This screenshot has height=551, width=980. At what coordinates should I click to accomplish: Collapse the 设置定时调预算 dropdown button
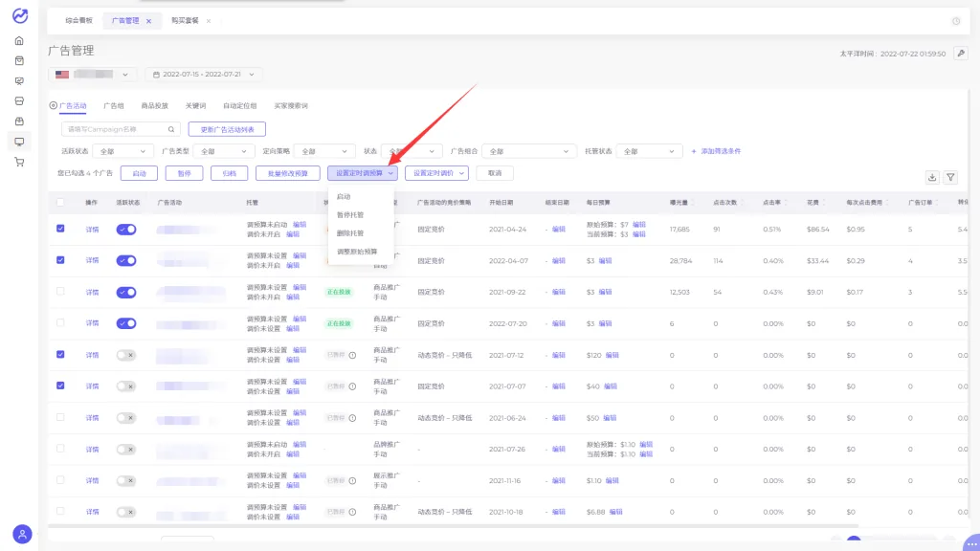(363, 173)
